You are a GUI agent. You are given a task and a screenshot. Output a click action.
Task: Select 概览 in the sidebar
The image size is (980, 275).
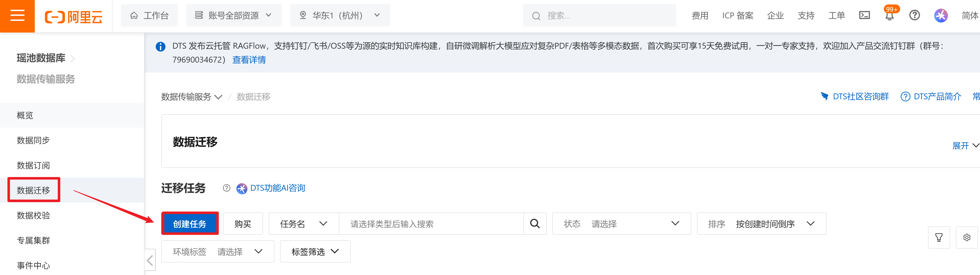72,115
